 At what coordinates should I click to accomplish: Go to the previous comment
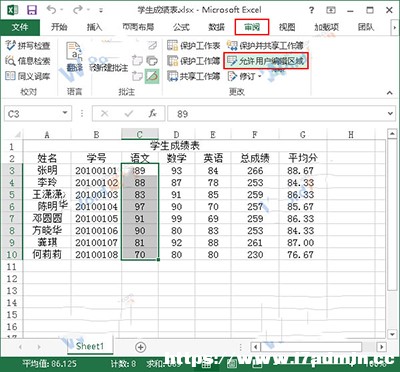coord(137,61)
